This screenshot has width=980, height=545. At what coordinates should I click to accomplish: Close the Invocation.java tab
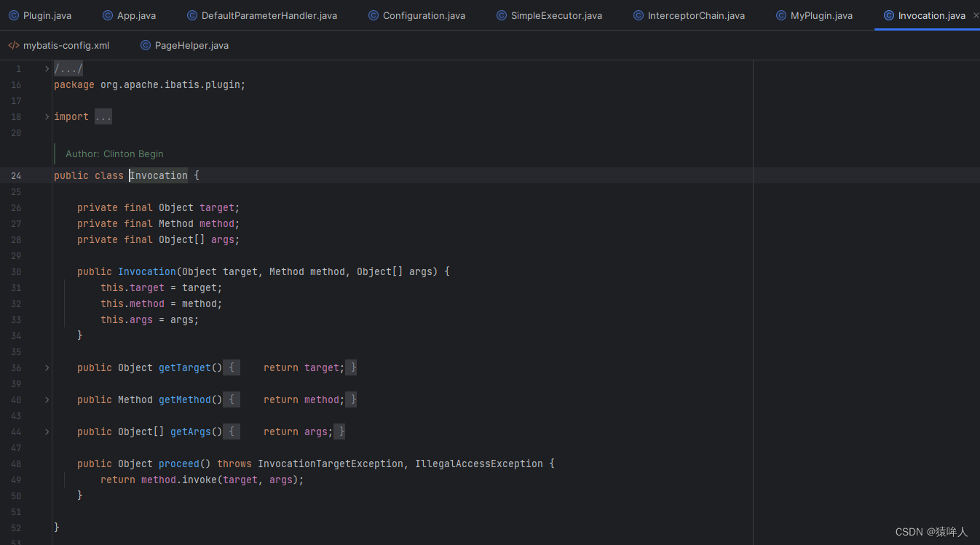[x=976, y=15]
